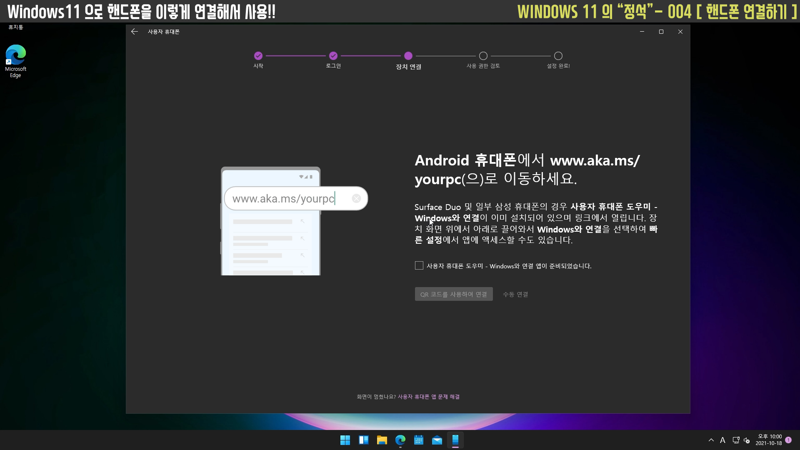This screenshot has width=800, height=450.
Task: Open Microsoft Edge desktop shortcut
Action: click(15, 61)
